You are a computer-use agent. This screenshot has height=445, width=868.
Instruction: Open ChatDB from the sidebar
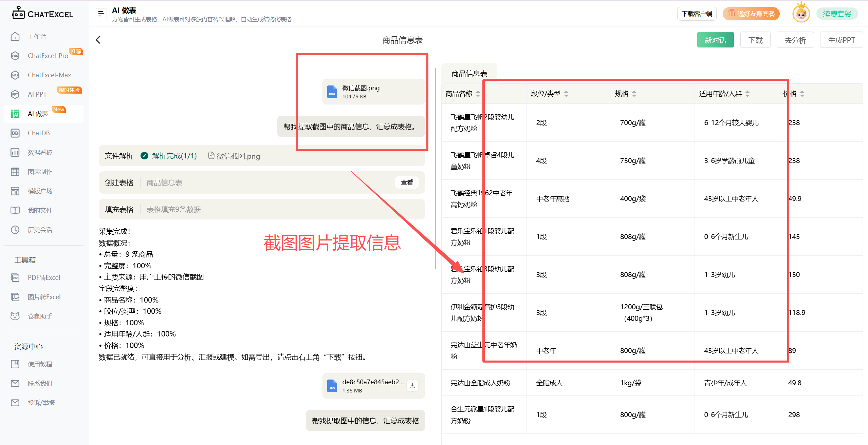[x=38, y=133]
